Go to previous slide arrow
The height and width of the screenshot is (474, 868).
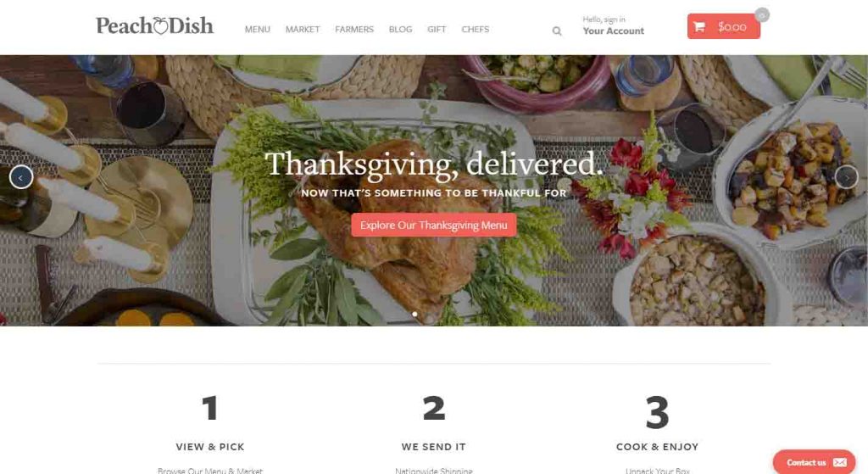click(x=21, y=177)
